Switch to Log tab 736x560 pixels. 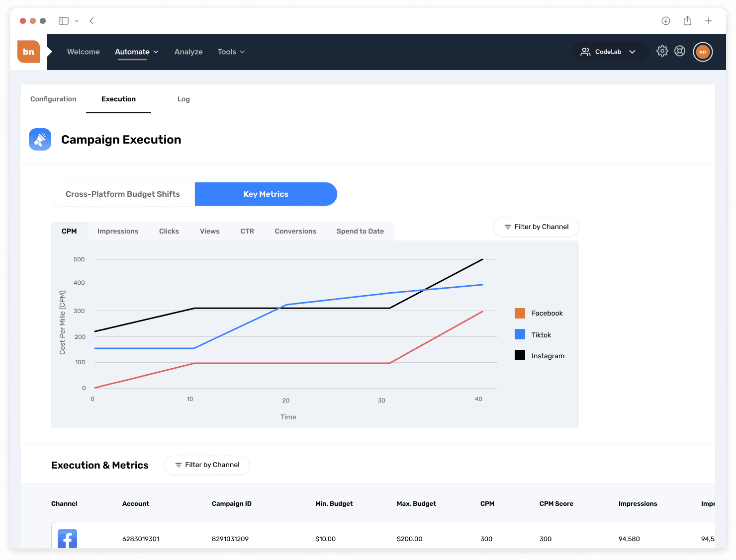[184, 99]
